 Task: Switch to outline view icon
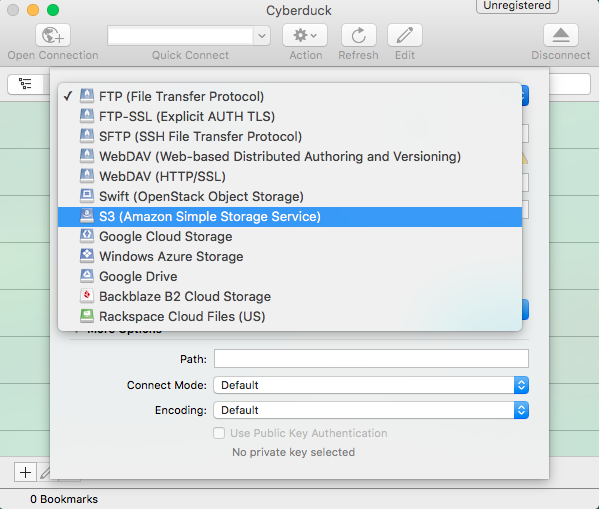click(26, 83)
